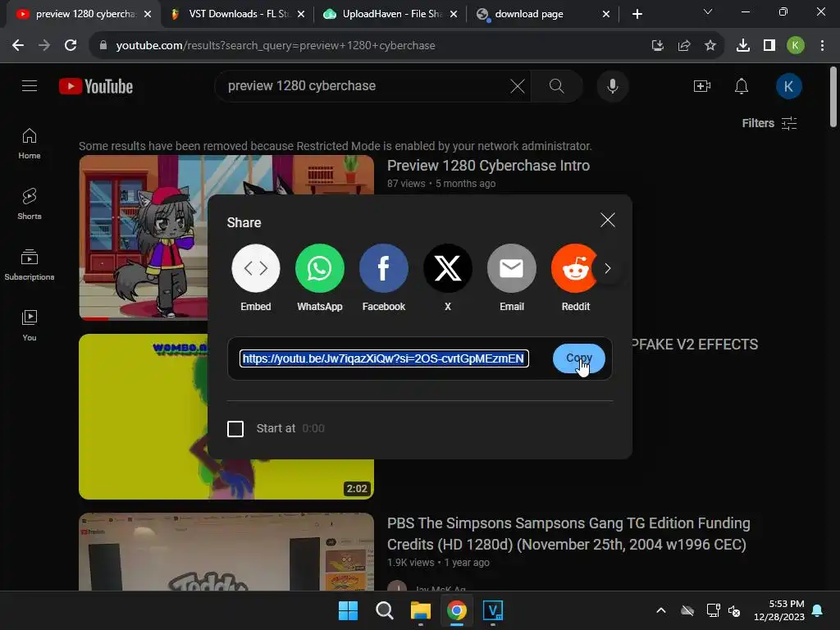Open the V app in taskbar
The image size is (840, 630).
493,610
